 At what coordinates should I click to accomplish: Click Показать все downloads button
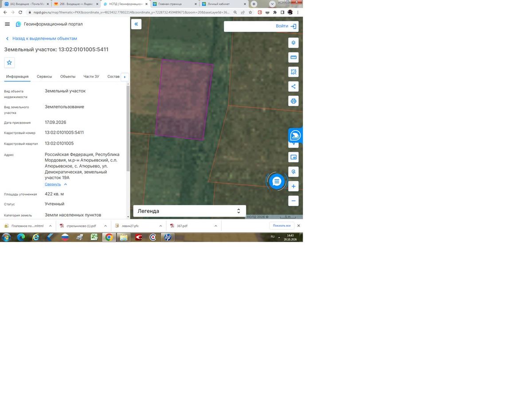point(282,226)
